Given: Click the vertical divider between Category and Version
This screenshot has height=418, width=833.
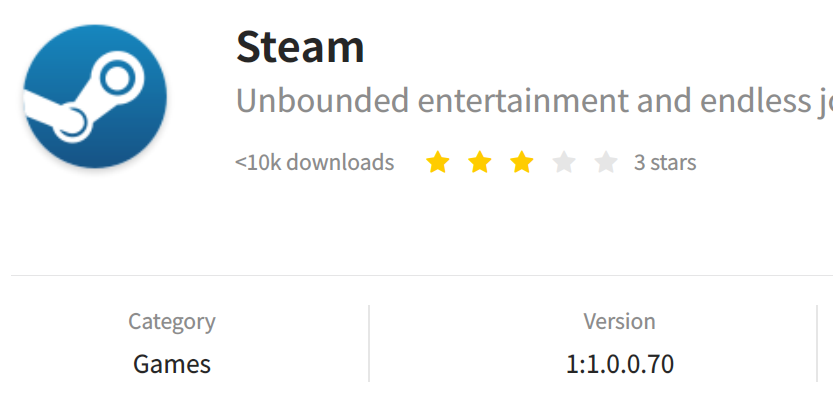Looking at the screenshot, I should pos(369,343).
